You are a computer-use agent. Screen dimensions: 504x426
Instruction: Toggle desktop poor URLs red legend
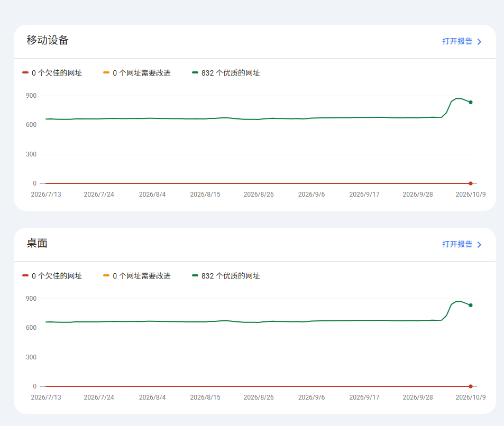(52, 276)
